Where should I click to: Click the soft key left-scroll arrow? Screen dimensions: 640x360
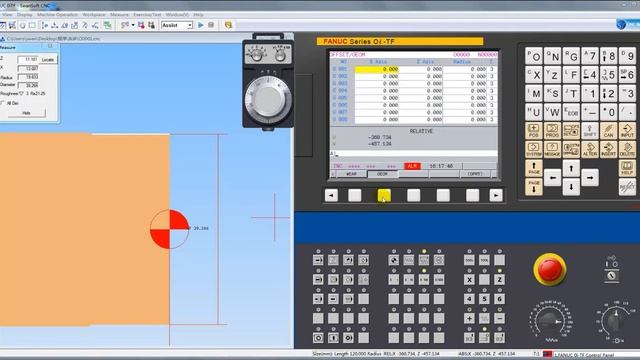[331, 196]
